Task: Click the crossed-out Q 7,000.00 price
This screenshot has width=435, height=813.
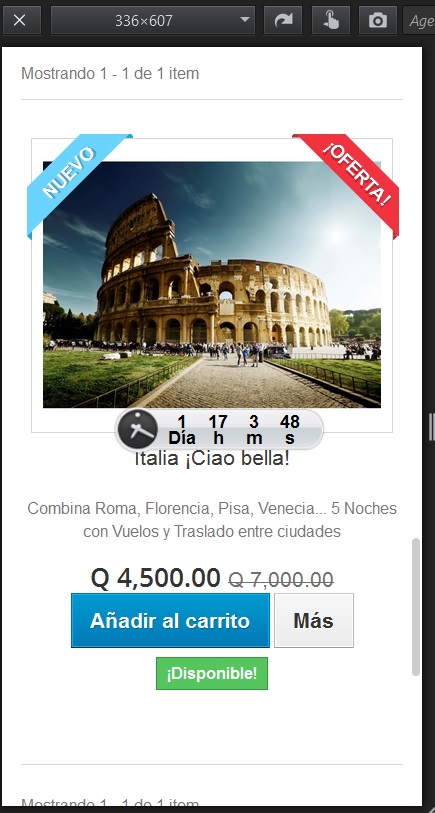Action: 280,580
